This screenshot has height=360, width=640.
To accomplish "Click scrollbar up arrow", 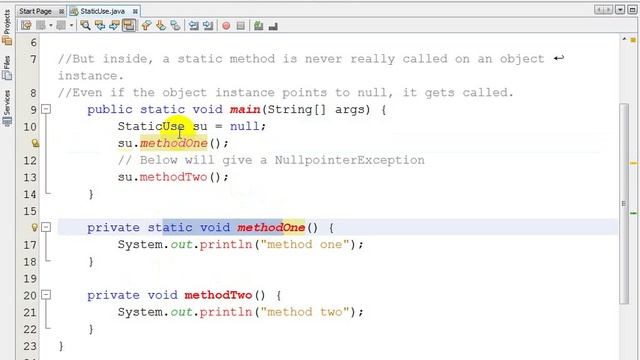I will [x=624, y=39].
